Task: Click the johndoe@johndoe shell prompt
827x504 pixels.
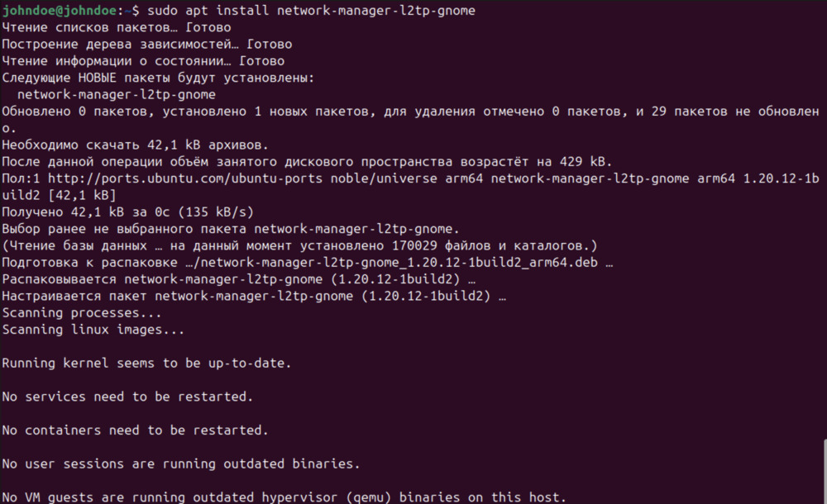Action: [60, 11]
